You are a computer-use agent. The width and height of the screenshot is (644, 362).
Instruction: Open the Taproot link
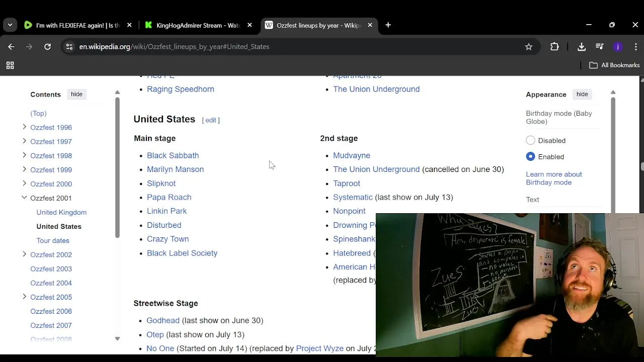point(347,184)
